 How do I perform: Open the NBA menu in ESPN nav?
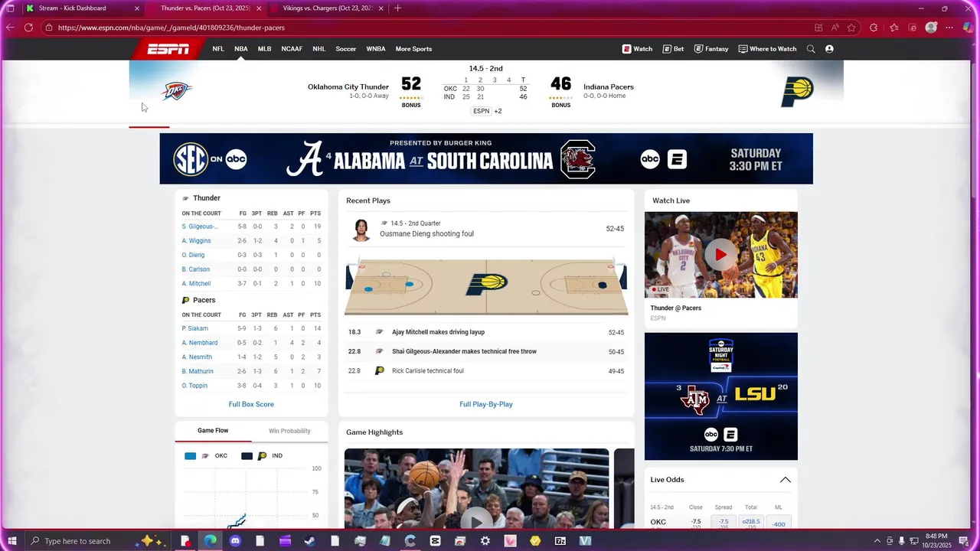[241, 49]
